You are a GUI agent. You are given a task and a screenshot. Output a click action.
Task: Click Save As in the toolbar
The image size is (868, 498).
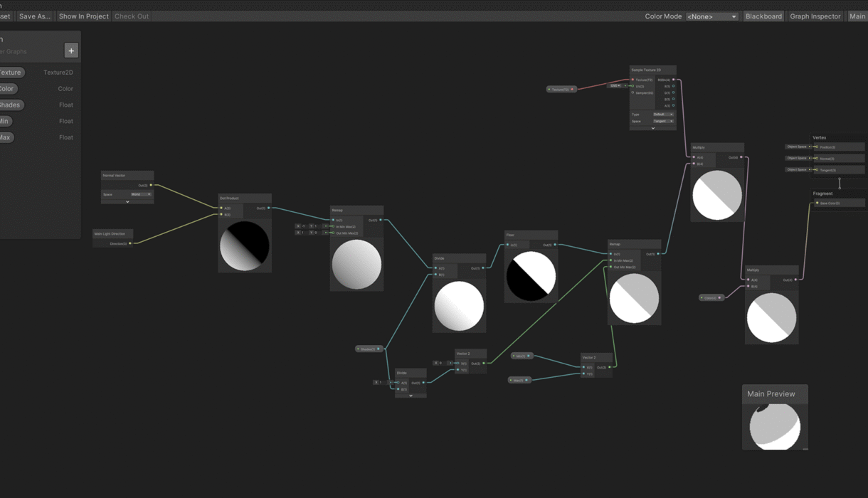tap(34, 16)
